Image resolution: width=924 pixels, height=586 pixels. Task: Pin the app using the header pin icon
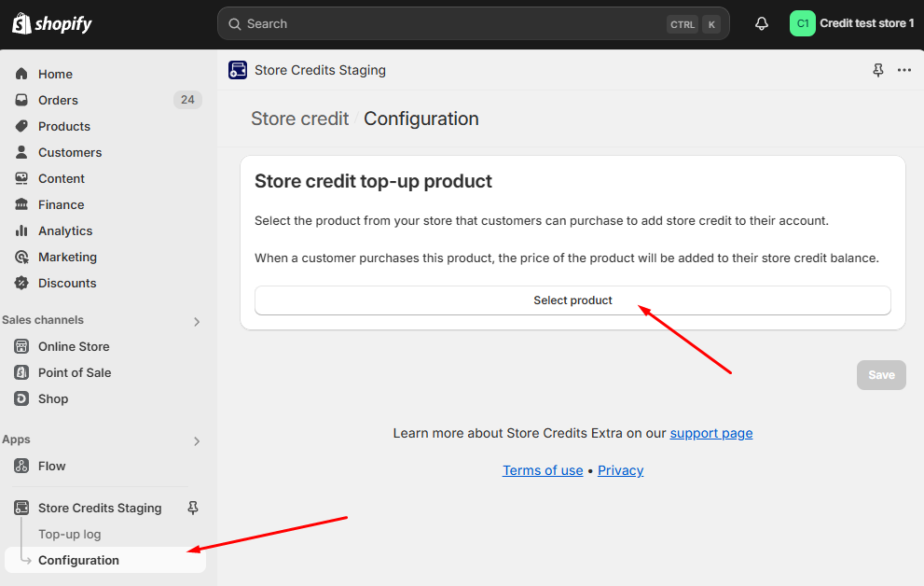pyautogui.click(x=878, y=70)
